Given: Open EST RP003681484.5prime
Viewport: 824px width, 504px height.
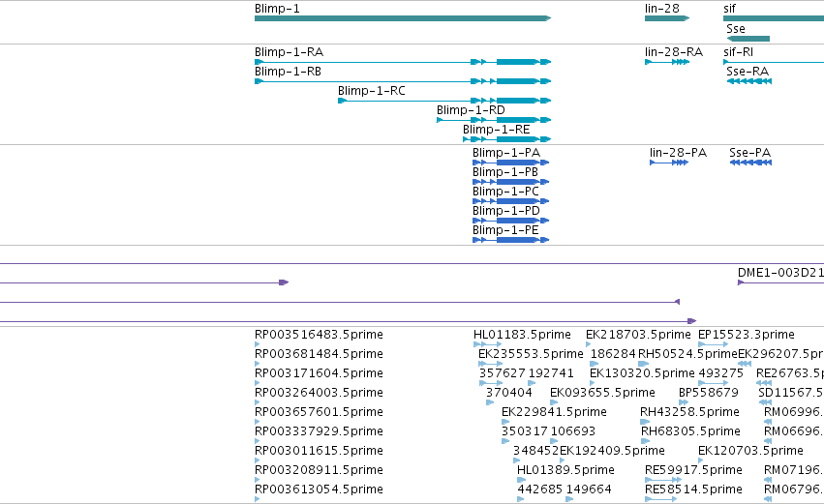Looking at the screenshot, I should [x=319, y=354].
